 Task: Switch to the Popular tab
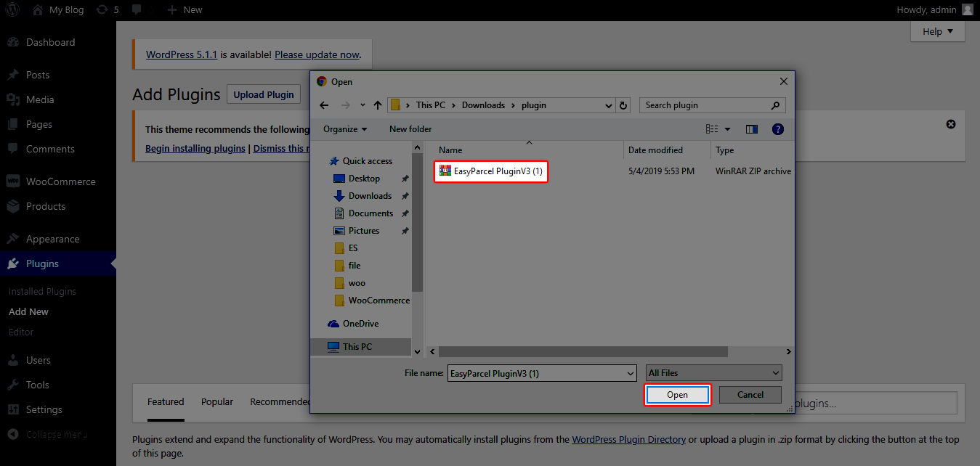(217, 401)
